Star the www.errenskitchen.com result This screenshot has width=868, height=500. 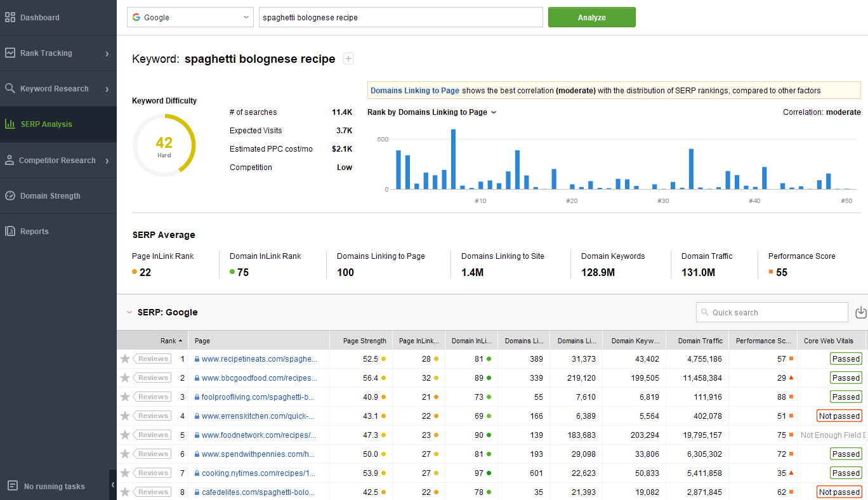125,416
